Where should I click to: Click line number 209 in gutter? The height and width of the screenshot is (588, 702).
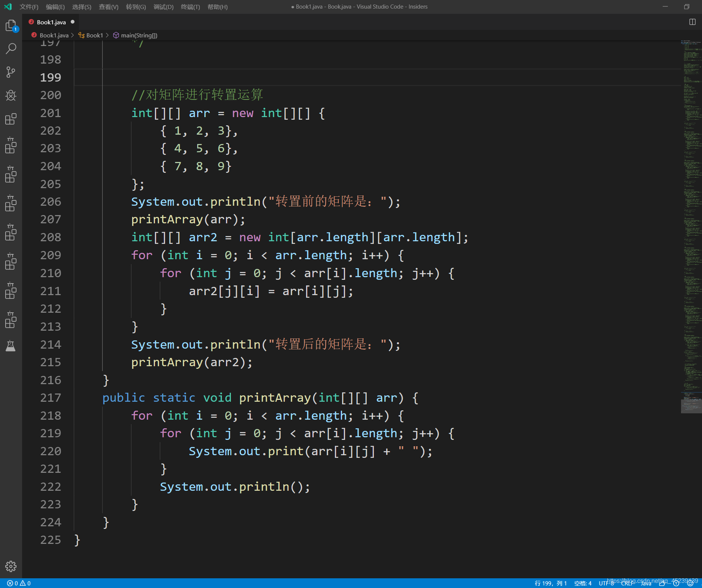click(51, 255)
